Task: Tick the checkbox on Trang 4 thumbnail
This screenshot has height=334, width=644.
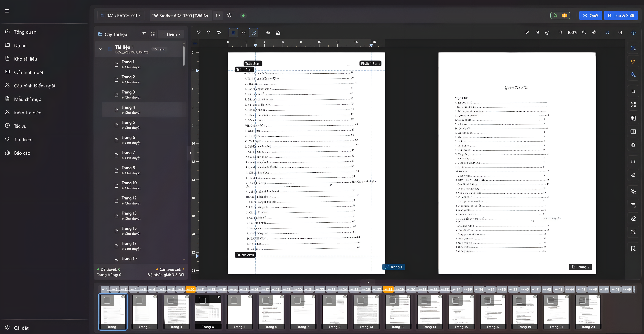Action: (x=203, y=300)
